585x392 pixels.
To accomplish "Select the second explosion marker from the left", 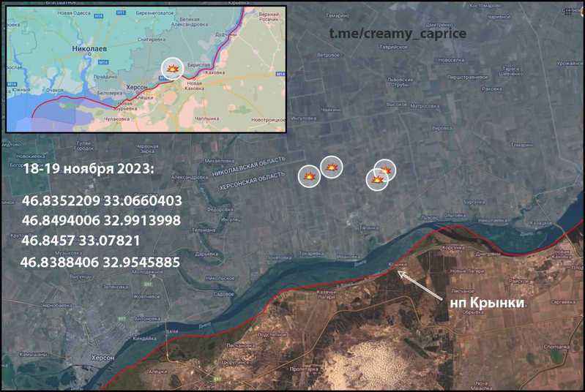I will click(332, 167).
